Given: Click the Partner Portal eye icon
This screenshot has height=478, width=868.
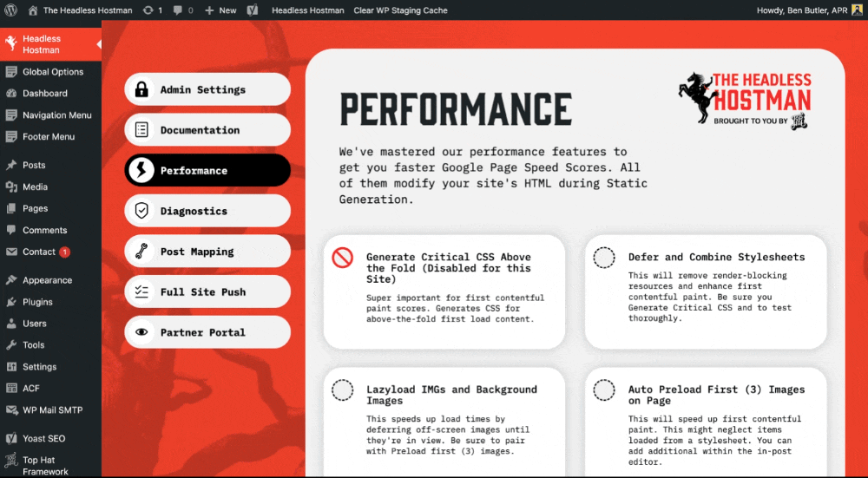Looking at the screenshot, I should pos(141,332).
